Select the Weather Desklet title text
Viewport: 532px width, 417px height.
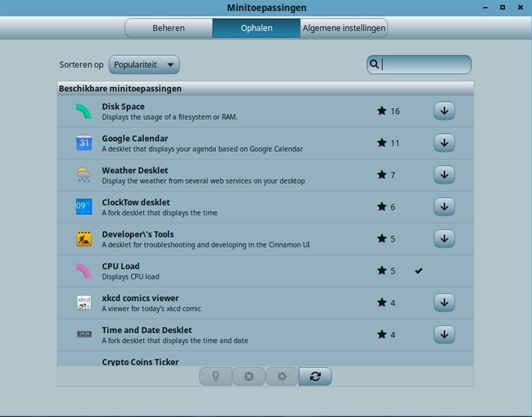pyautogui.click(x=135, y=170)
